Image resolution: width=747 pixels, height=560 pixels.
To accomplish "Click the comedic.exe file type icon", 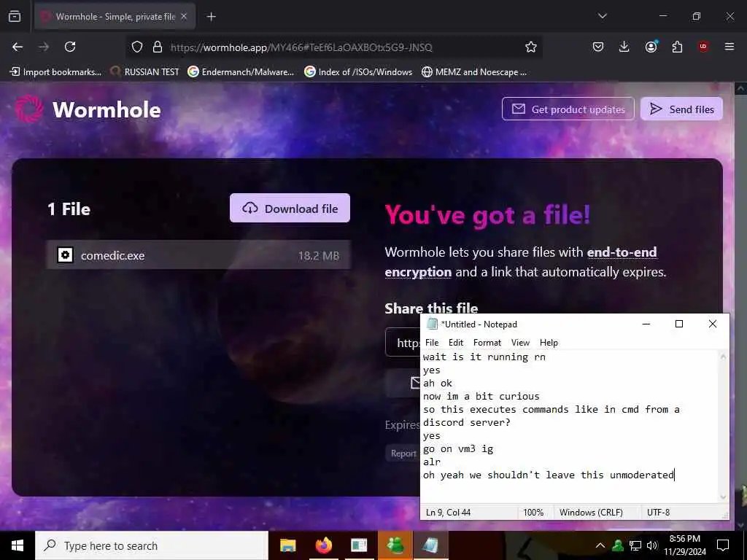I will (x=65, y=255).
